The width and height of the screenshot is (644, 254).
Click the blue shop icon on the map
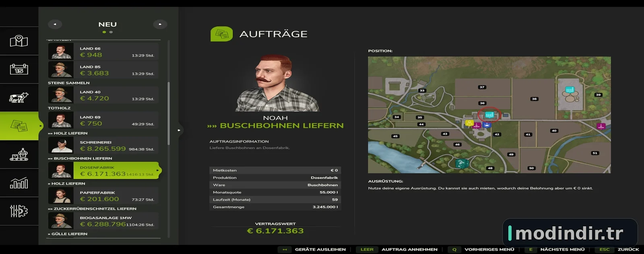pos(487,125)
